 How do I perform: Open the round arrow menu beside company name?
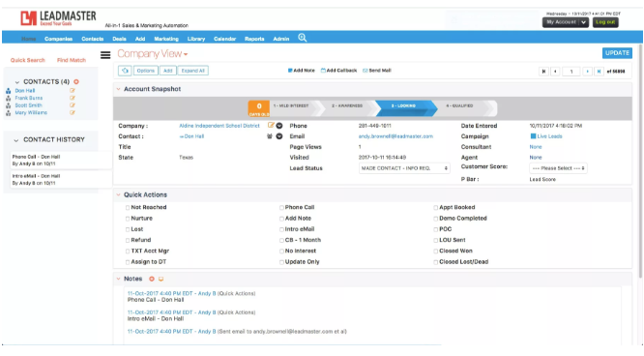point(279,126)
